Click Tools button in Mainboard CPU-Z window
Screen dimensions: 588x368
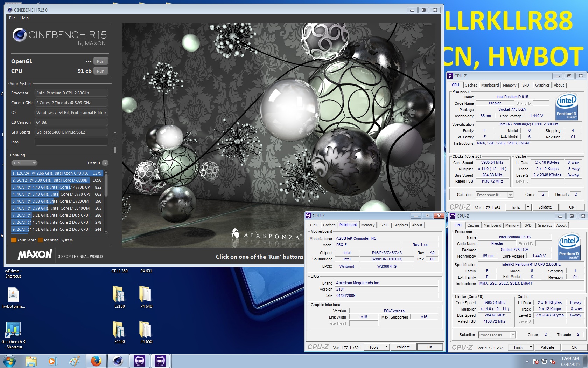tap(374, 347)
